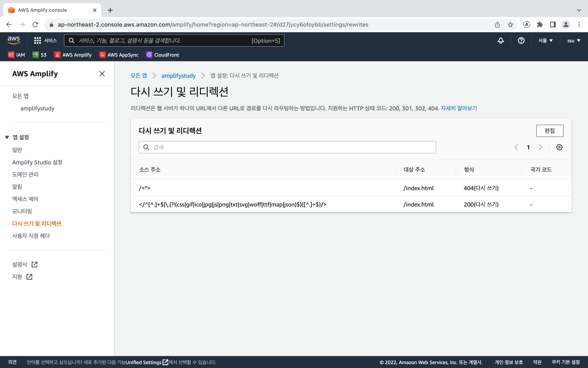Open AWS notifications bell
The width and height of the screenshot is (588, 368).
pos(501,40)
